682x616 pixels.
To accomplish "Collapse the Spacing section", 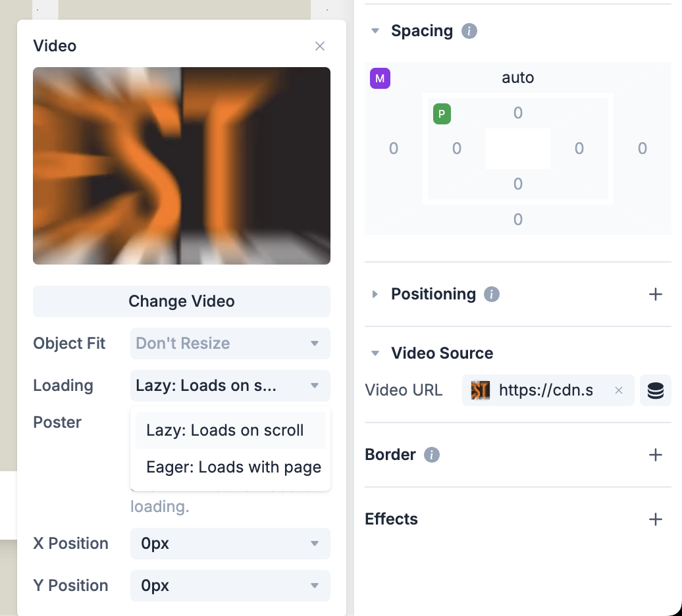I will pyautogui.click(x=375, y=31).
